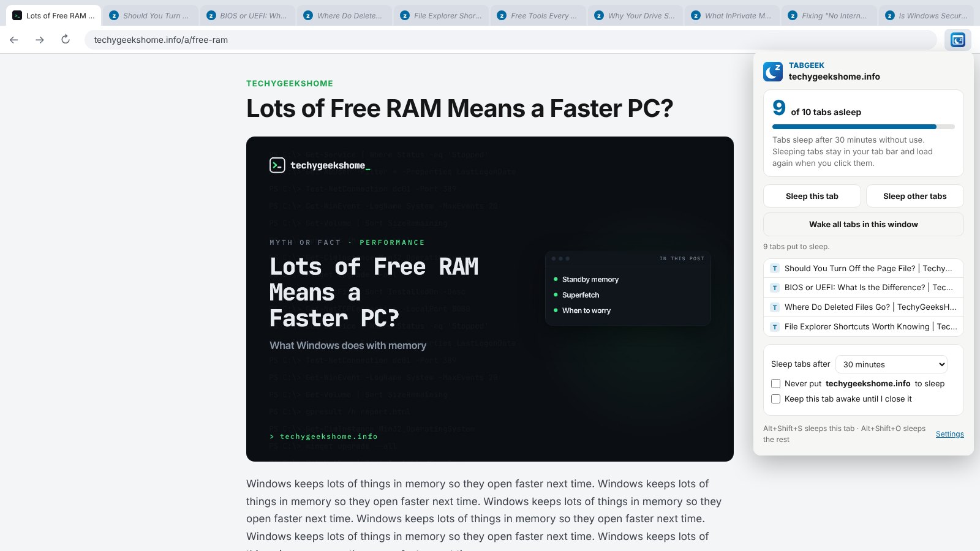Click favicon of sleeping 'BIOS or UEFI' list item
The image size is (980, 551).
[x=775, y=288]
